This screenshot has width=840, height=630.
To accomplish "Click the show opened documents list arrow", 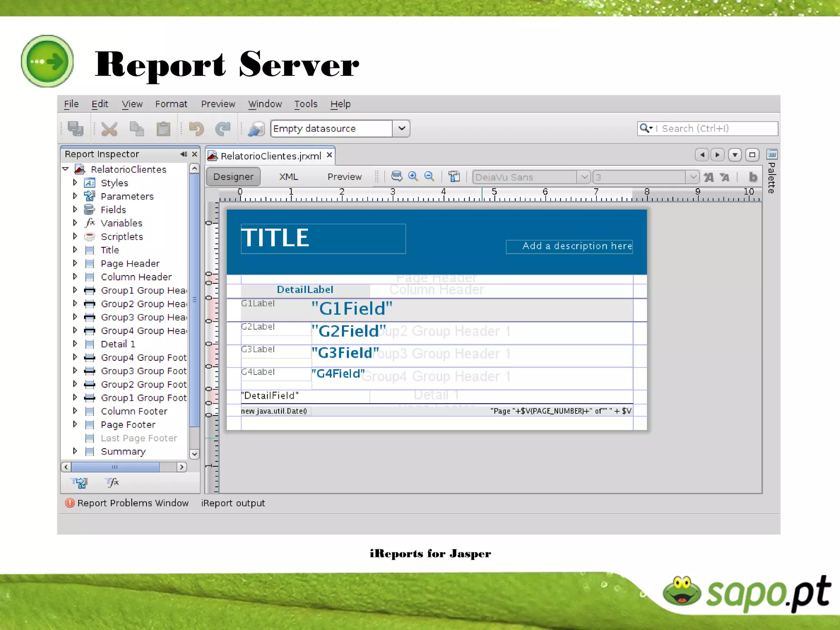I will point(735,155).
